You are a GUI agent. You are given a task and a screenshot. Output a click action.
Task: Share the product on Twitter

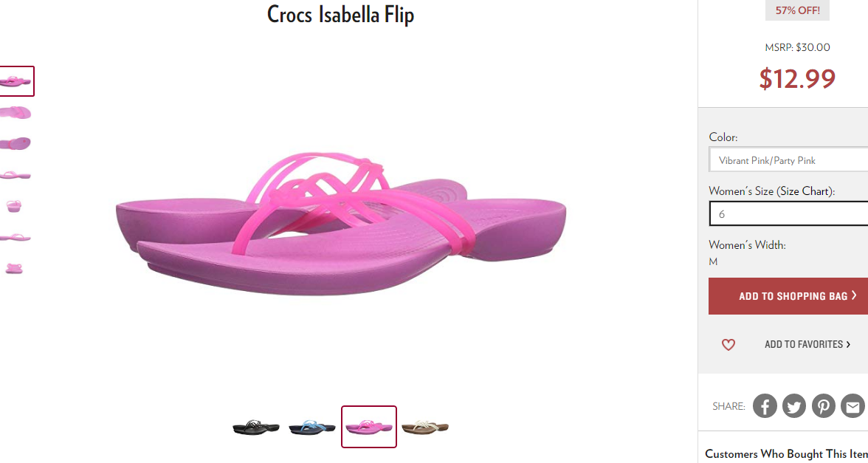click(x=794, y=406)
